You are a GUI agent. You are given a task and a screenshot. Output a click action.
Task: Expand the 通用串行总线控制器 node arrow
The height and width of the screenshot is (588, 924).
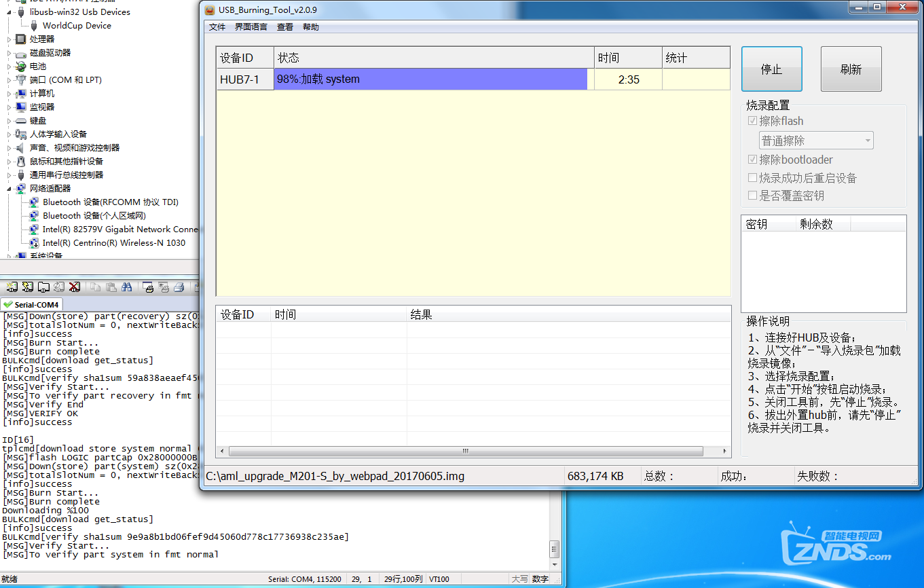coord(10,175)
